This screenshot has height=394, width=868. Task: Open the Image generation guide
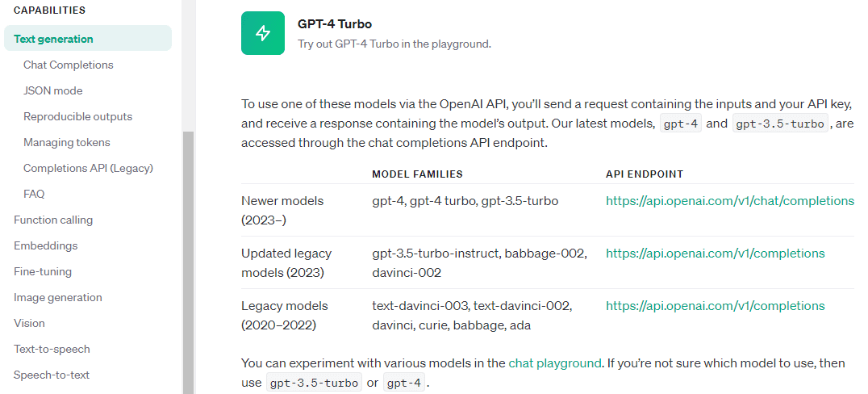58,297
